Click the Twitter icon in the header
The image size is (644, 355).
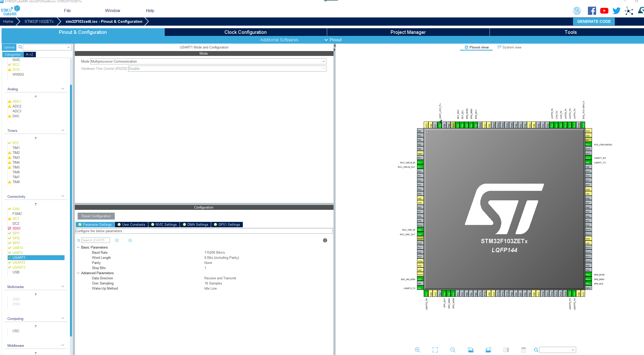point(616,11)
